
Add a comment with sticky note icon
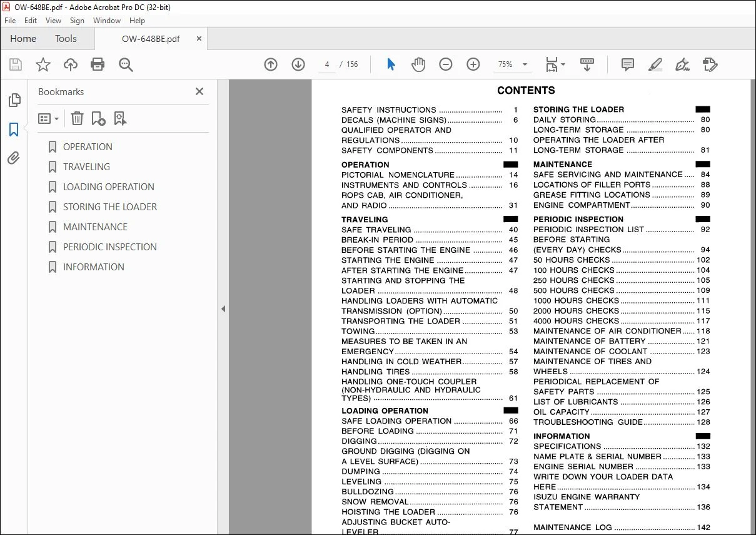(628, 64)
